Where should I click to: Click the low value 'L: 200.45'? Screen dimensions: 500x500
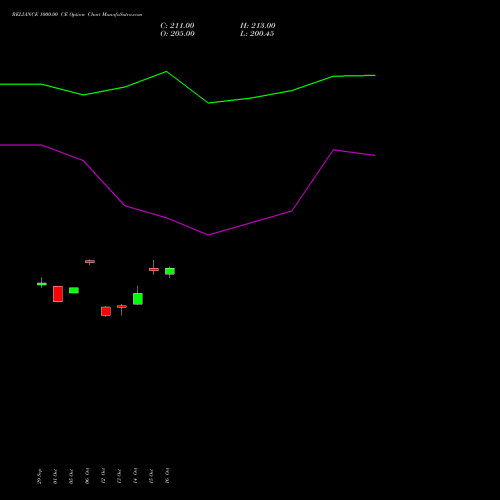[x=257, y=34]
